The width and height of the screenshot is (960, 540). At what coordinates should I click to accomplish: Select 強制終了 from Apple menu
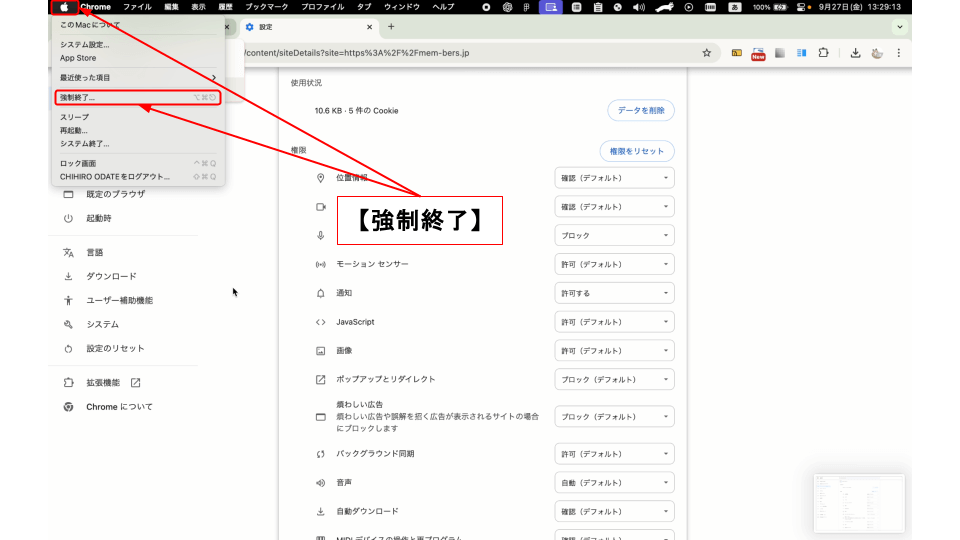tap(78, 98)
